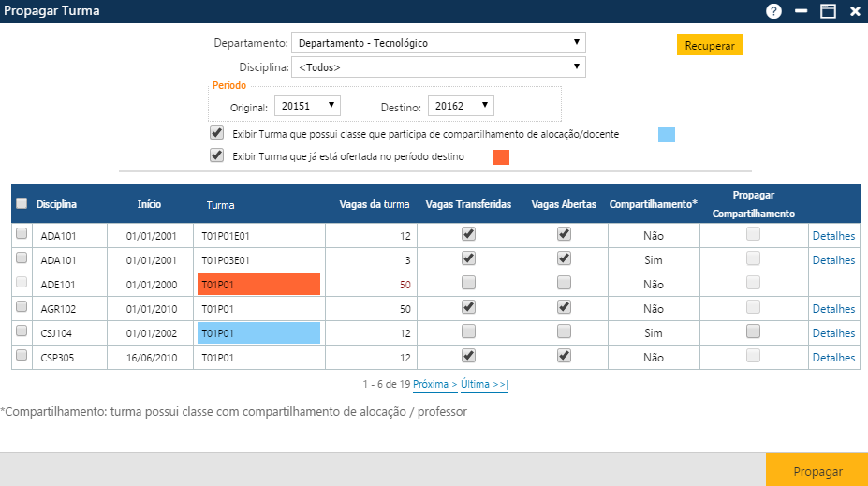
Task: Open the Original period dropdown
Action: [307, 106]
